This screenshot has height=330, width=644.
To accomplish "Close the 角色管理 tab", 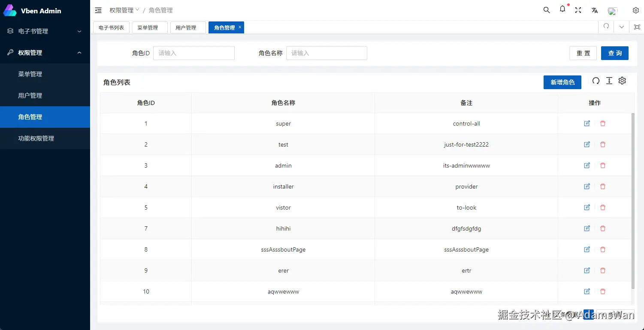I will click(x=240, y=27).
